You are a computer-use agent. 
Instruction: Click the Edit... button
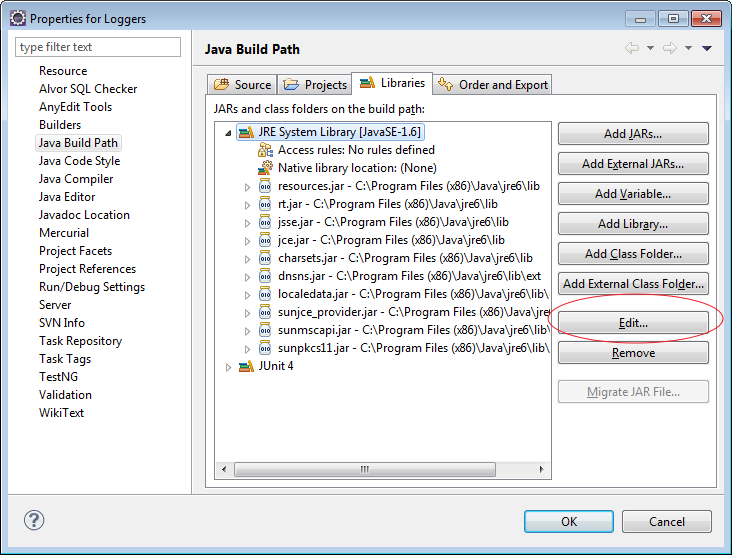(x=633, y=323)
